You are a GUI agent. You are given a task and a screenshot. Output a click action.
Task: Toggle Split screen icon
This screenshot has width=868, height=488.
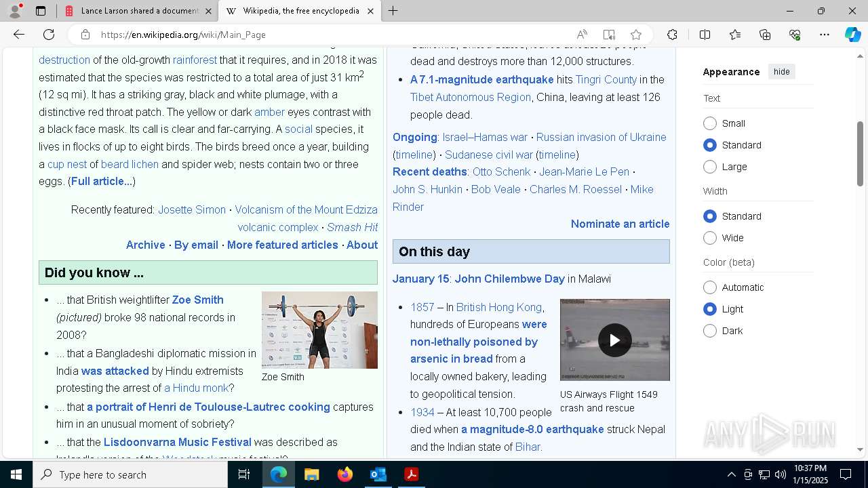click(705, 35)
